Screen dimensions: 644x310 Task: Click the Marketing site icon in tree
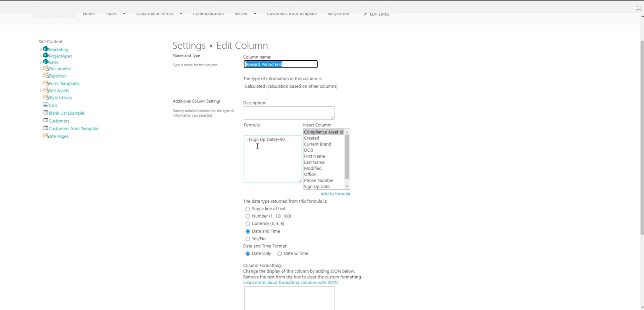(x=46, y=49)
